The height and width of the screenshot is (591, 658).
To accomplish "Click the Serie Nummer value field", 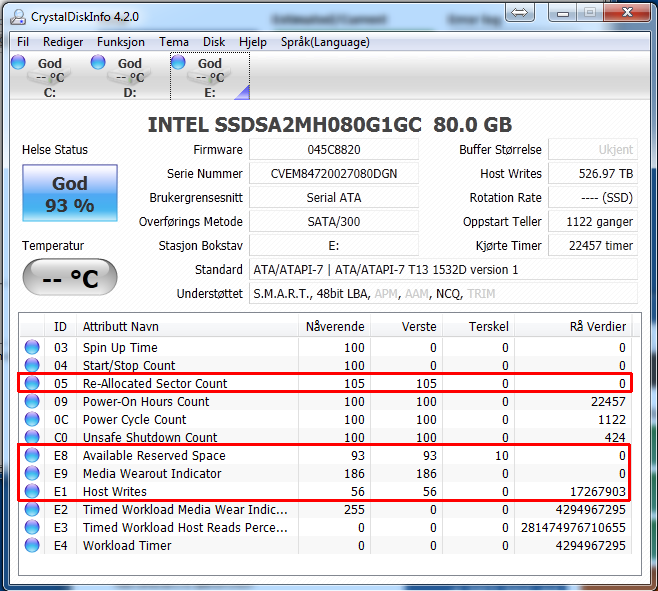I will (333, 173).
